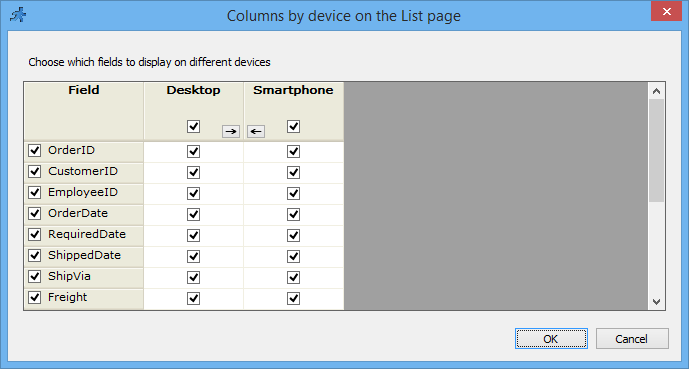
Task: Click the scrollbar up arrow
Action: [656, 91]
